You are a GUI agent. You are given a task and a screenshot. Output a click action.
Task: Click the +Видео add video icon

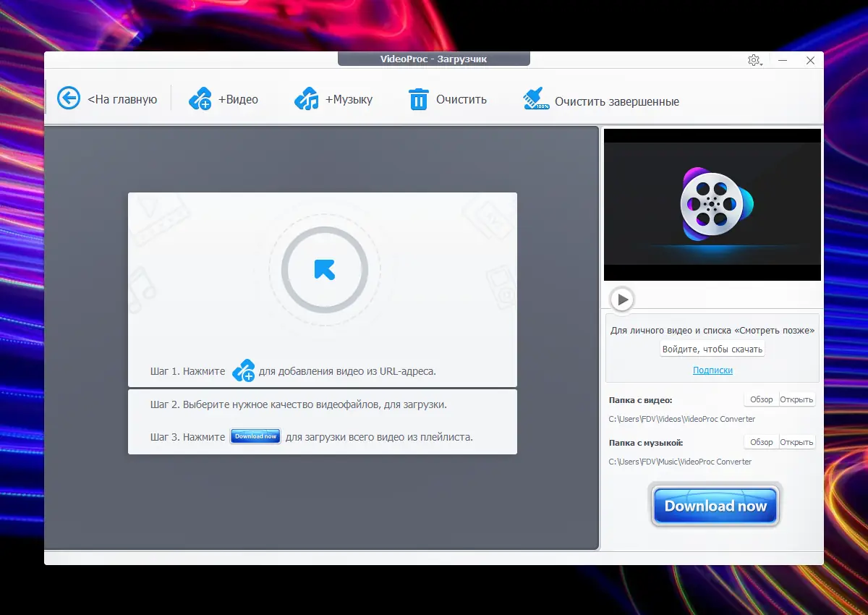(x=200, y=98)
